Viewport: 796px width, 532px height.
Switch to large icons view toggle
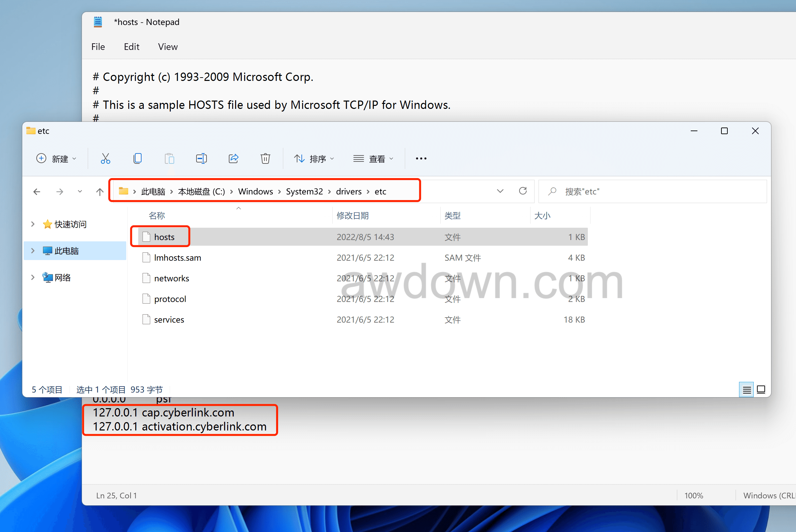pyautogui.click(x=761, y=390)
